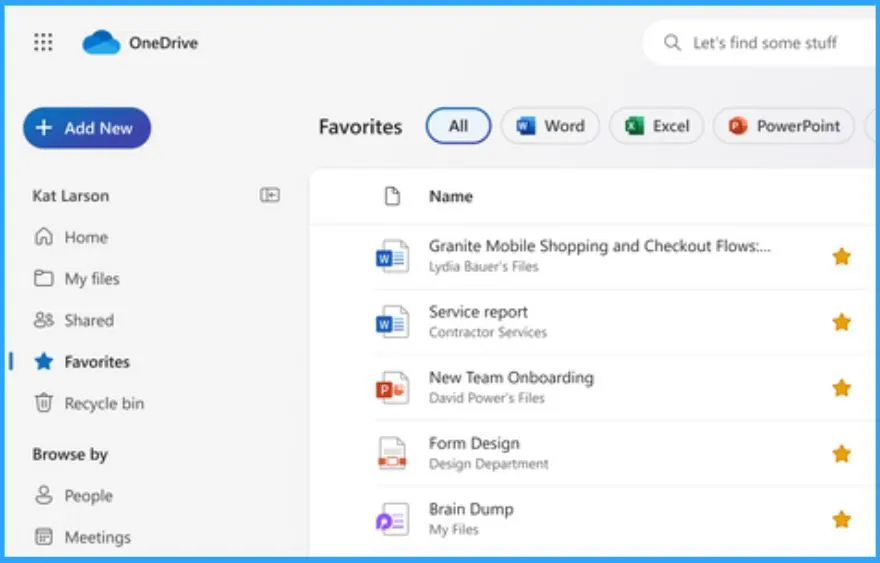The height and width of the screenshot is (563, 880).
Task: Click the Add New button
Action: point(87,128)
